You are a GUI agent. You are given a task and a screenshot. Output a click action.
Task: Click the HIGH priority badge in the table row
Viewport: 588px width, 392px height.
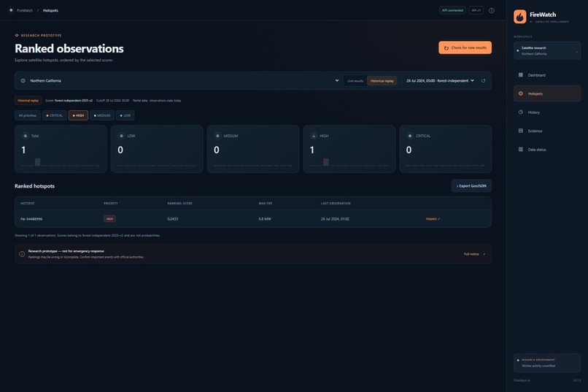coord(109,219)
